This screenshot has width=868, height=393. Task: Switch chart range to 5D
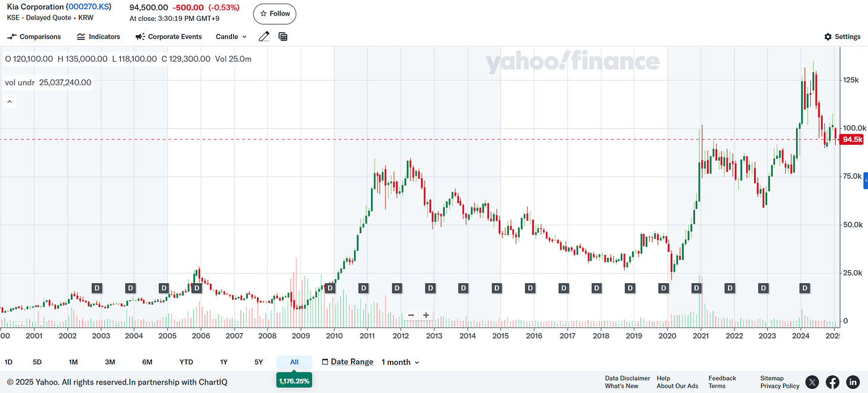tap(37, 362)
